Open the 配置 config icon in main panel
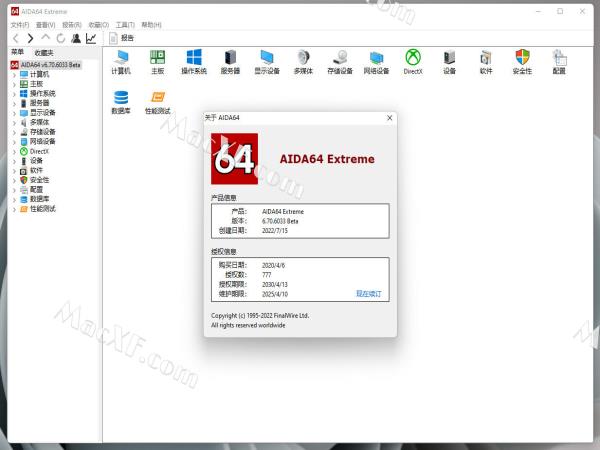This screenshot has width=600, height=450. (559, 62)
